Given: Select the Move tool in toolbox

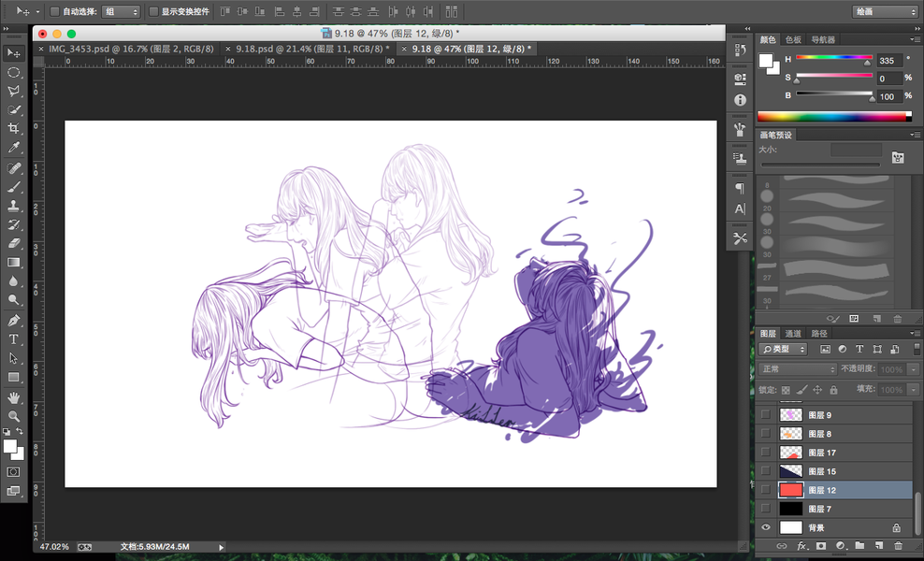Looking at the screenshot, I should (x=13, y=53).
